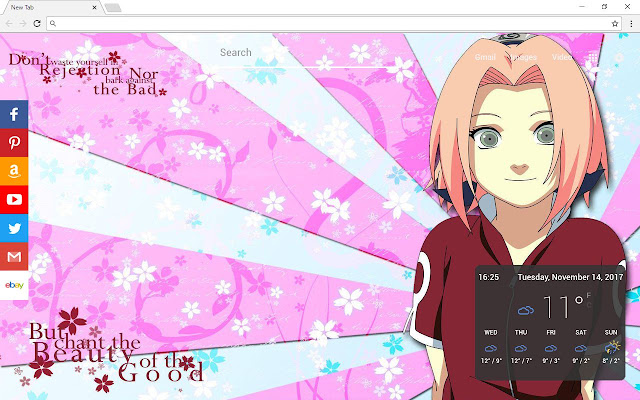The width and height of the screenshot is (640, 400).
Task: Open the Amazon shortcut in sidebar
Action: (14, 171)
